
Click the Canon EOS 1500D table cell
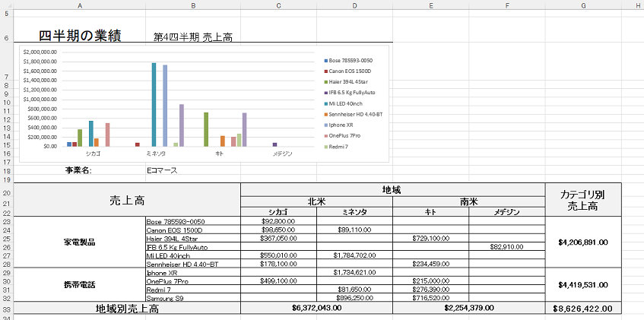pyautogui.click(x=193, y=230)
